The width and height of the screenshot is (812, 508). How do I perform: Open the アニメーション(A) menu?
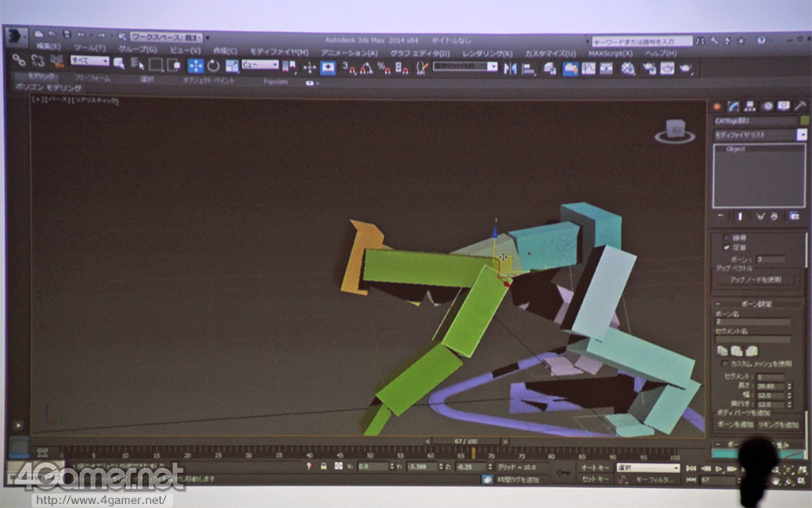[x=349, y=52]
